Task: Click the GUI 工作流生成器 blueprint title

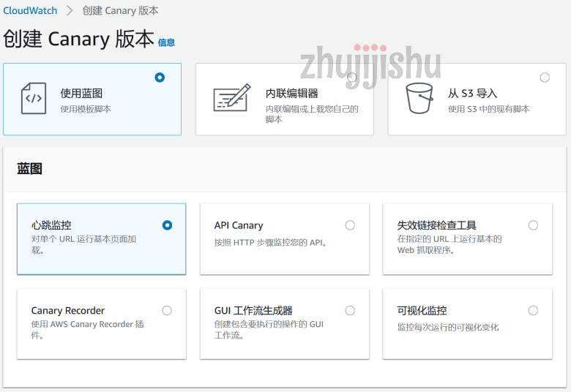Action: pyautogui.click(x=253, y=311)
